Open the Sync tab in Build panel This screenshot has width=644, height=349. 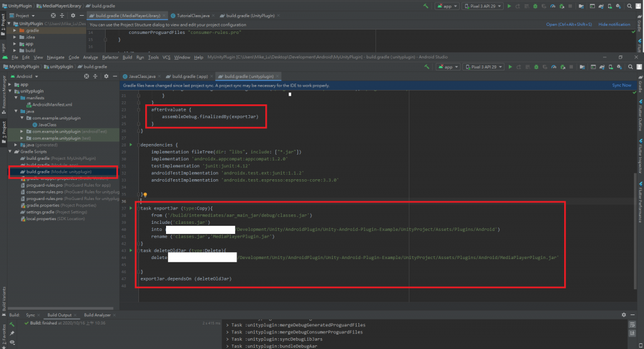coord(30,315)
